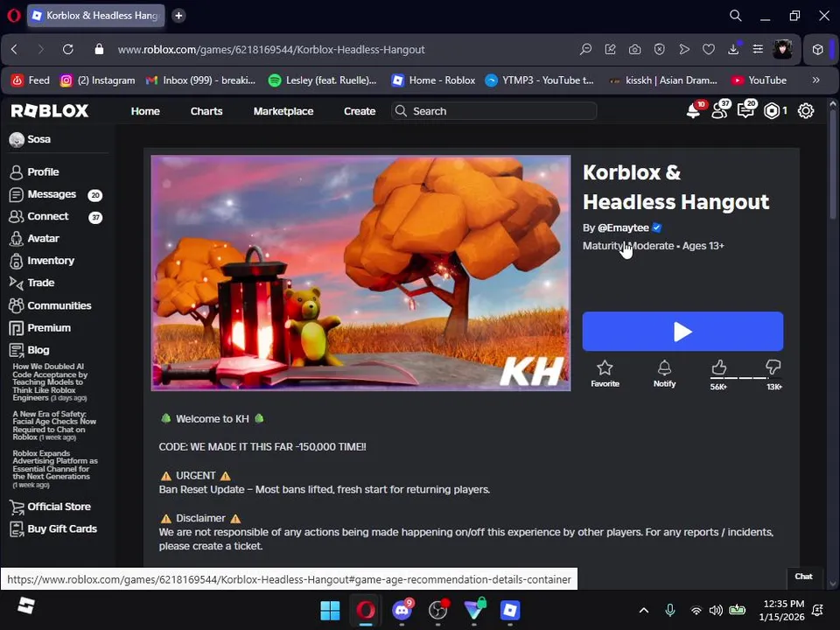Show more bookmarks chevron
The width and height of the screenshot is (840, 630).
tap(815, 80)
